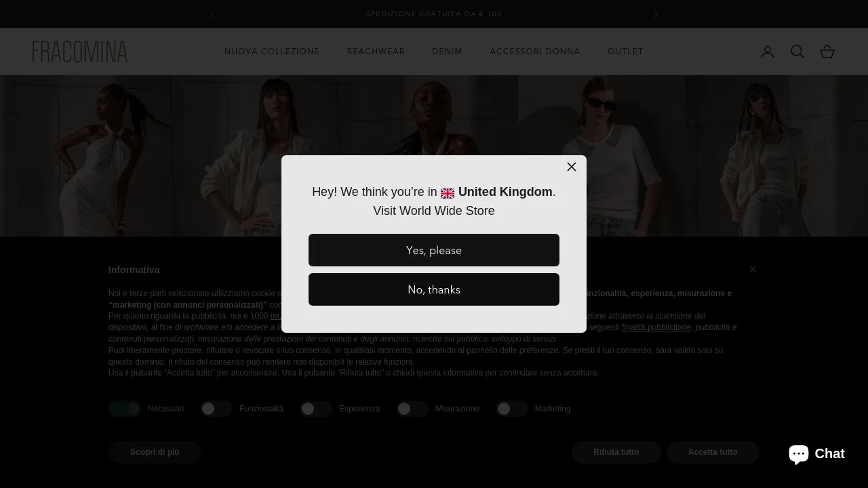This screenshot has width=868, height=488.
Task: Open the Shopify Chat widget
Action: tap(817, 453)
